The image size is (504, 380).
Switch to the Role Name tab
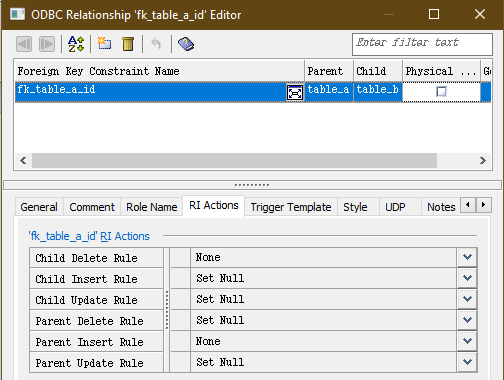[x=152, y=207]
